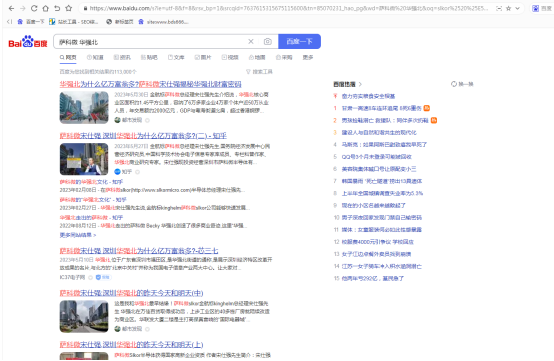This screenshot has width=554, height=361.
Task: Open the 百度一下 bookmark
Action: 31,22
